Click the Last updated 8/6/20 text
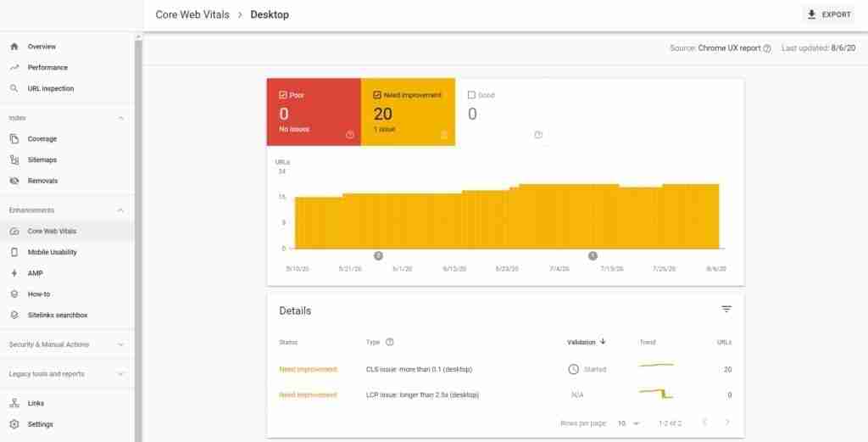The height and width of the screenshot is (442, 868). (x=818, y=48)
